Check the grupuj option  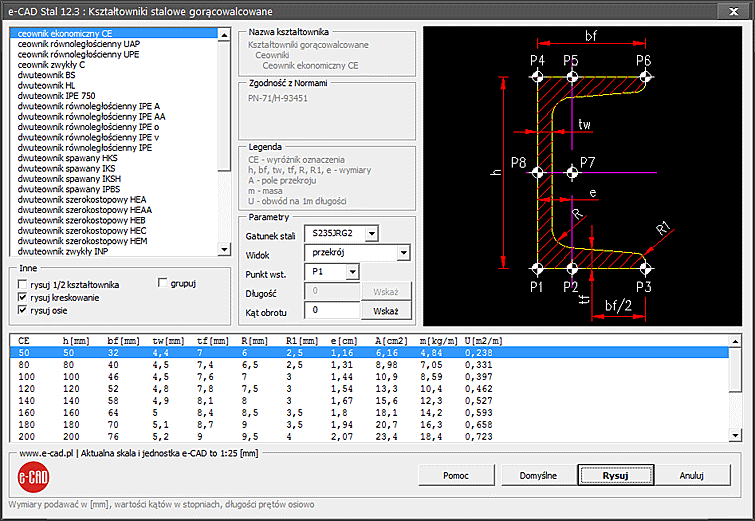coord(164,284)
